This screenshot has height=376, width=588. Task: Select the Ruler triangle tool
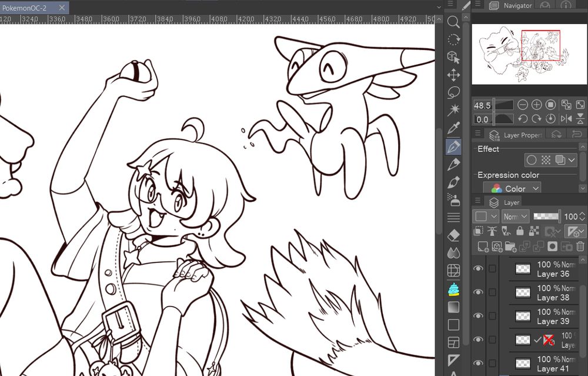453,360
